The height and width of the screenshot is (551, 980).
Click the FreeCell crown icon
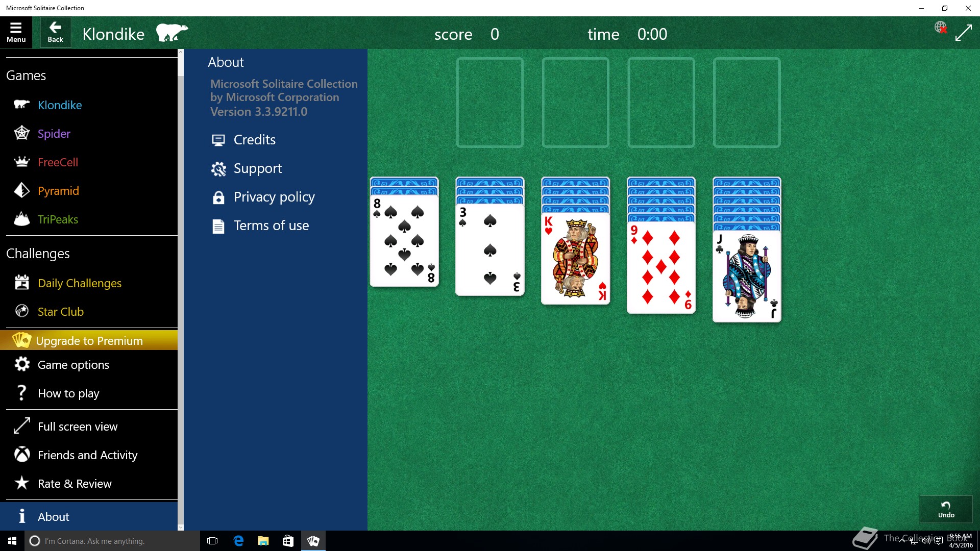[x=21, y=162]
